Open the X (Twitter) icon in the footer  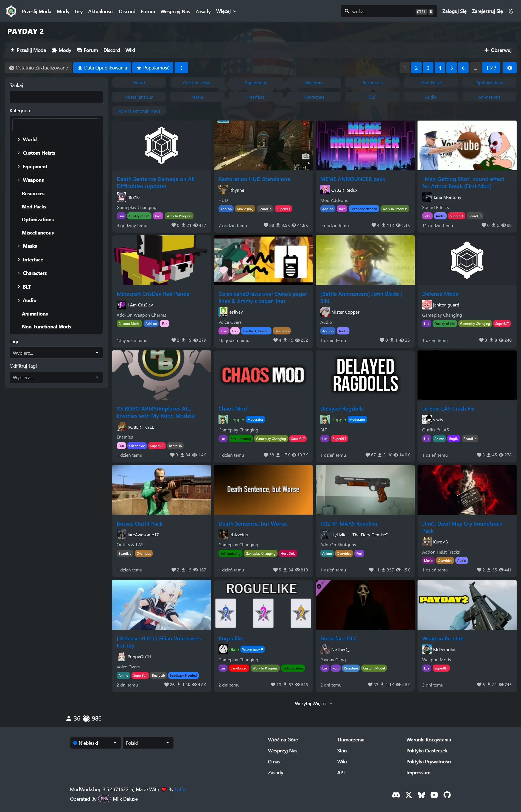click(409, 795)
